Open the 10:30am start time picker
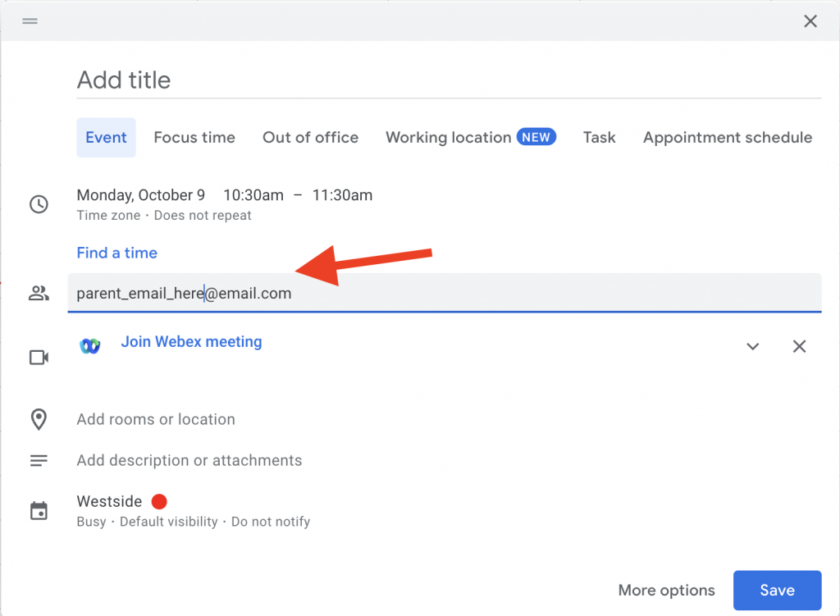 click(253, 195)
